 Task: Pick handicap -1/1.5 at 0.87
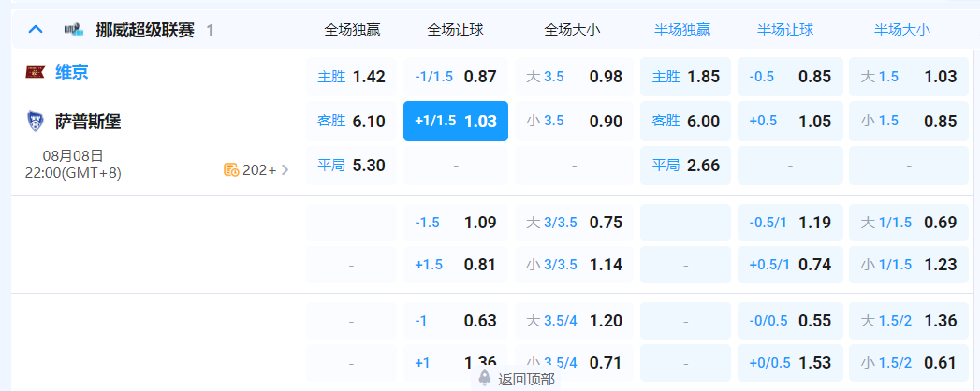coord(456,77)
